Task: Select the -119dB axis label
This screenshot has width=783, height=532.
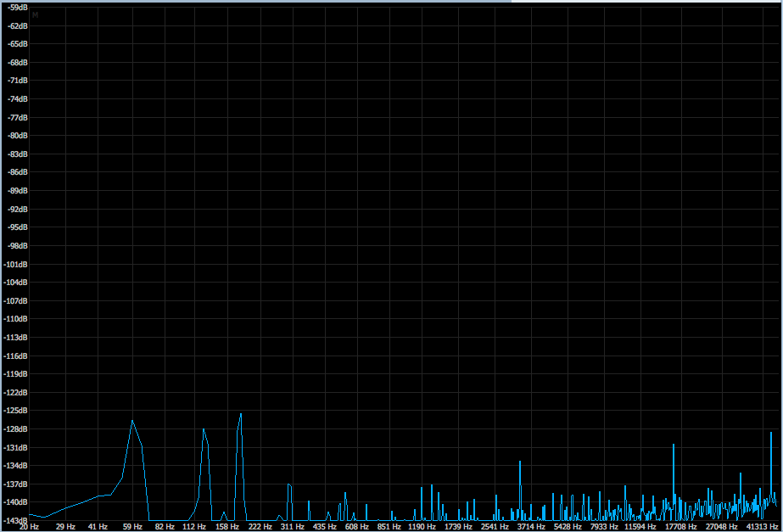Action: click(16, 373)
